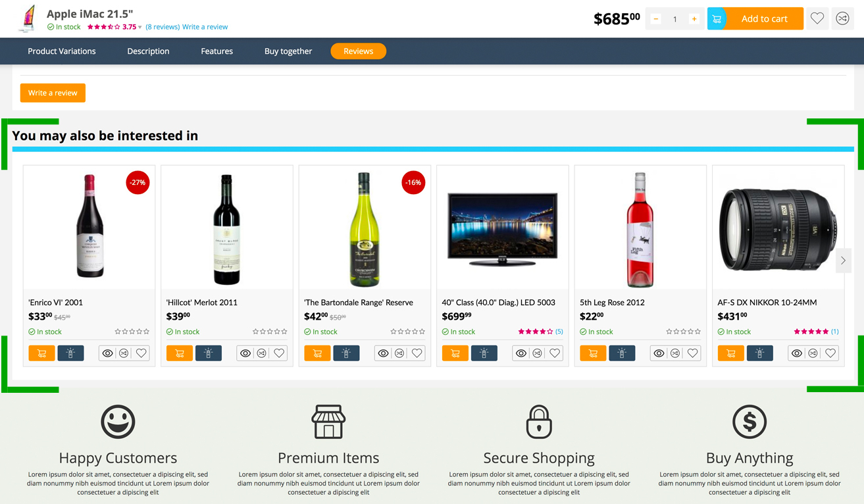864x504 pixels.
Task: Click dark blue button on 40" Class LED card
Action: coord(484,353)
